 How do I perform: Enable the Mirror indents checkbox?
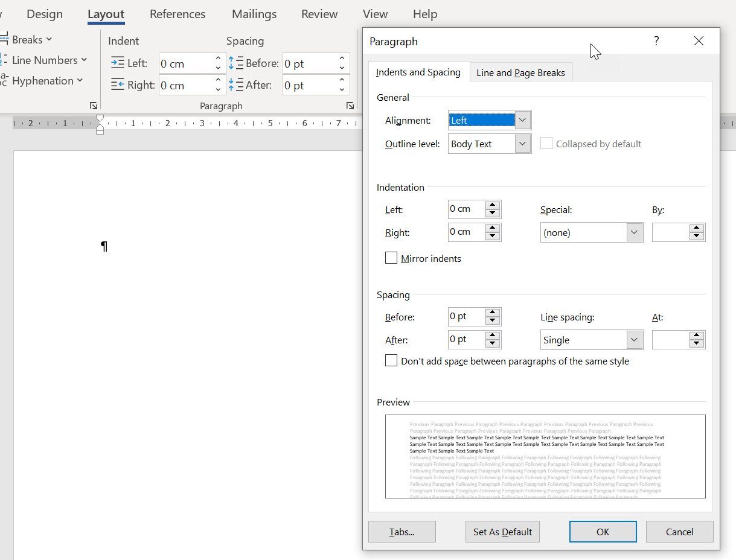coord(391,258)
